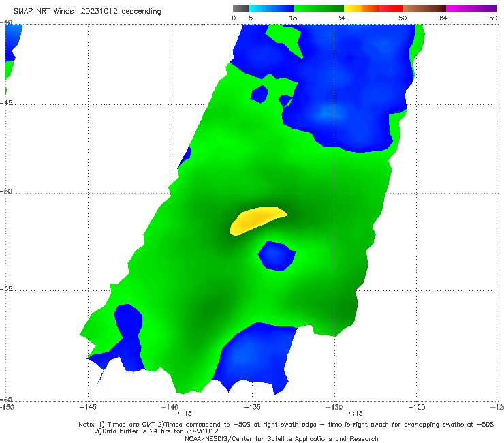Click the yellow high-wind patch on the map
This screenshot has width=504, height=443.
pos(257,219)
